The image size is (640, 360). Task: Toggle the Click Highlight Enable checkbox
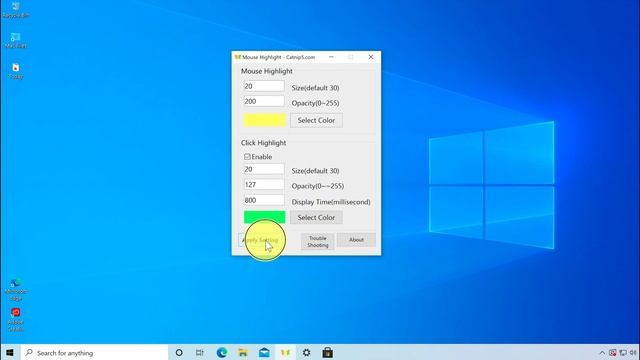point(247,157)
